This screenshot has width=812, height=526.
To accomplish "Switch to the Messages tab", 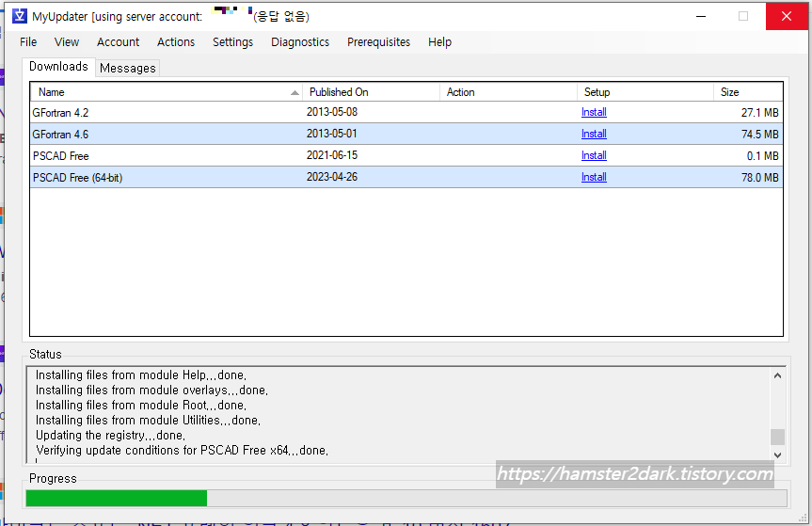I will 127,69.
